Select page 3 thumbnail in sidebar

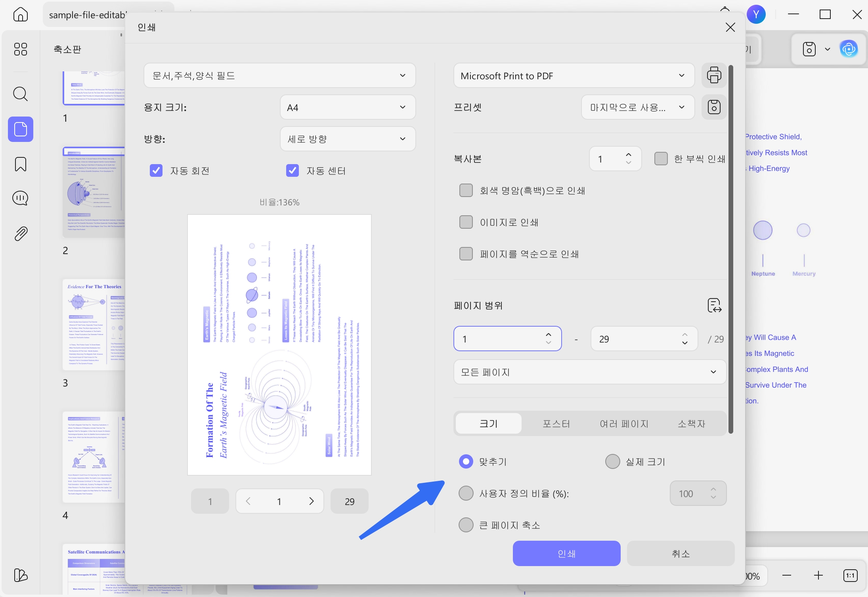[x=94, y=325]
